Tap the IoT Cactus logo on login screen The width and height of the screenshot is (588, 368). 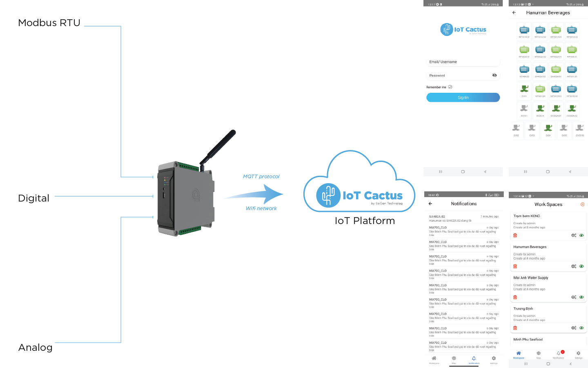(463, 29)
